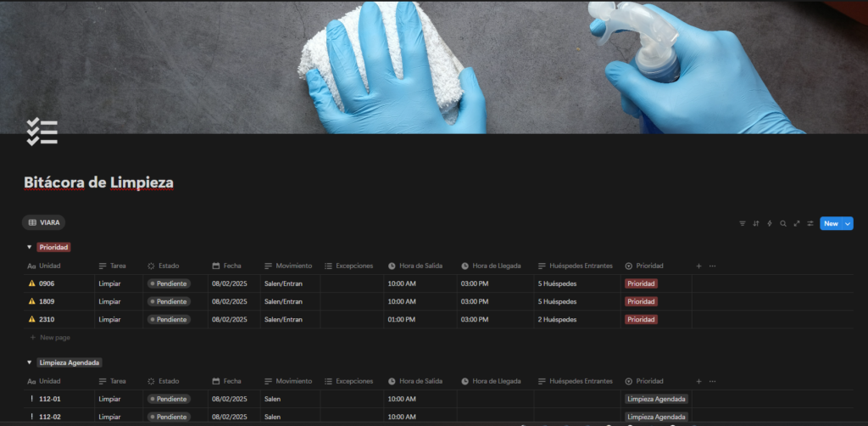868x426 pixels.
Task: Open unit 112-01 page
Action: 50,399
